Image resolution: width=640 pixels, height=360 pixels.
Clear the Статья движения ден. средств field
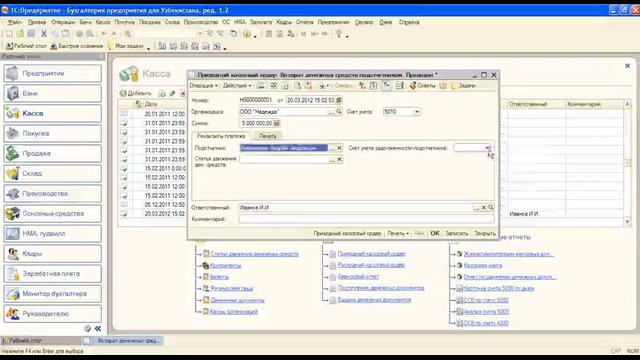click(x=339, y=160)
